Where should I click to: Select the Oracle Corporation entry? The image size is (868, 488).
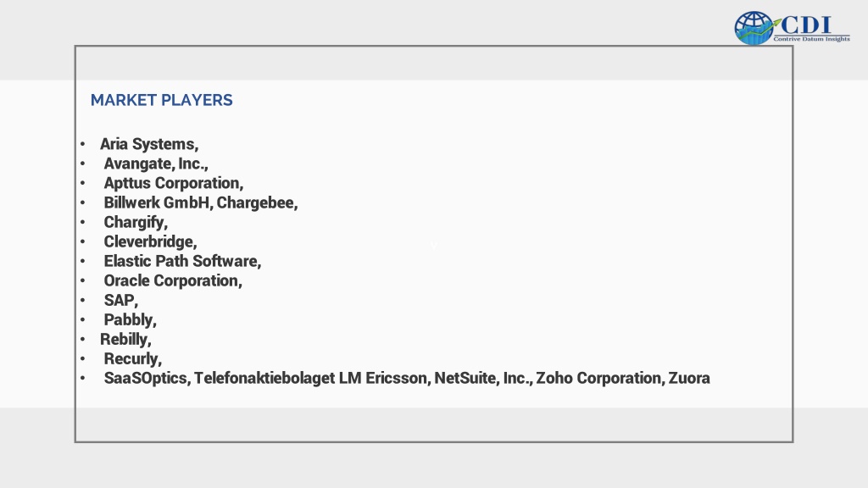coord(173,280)
